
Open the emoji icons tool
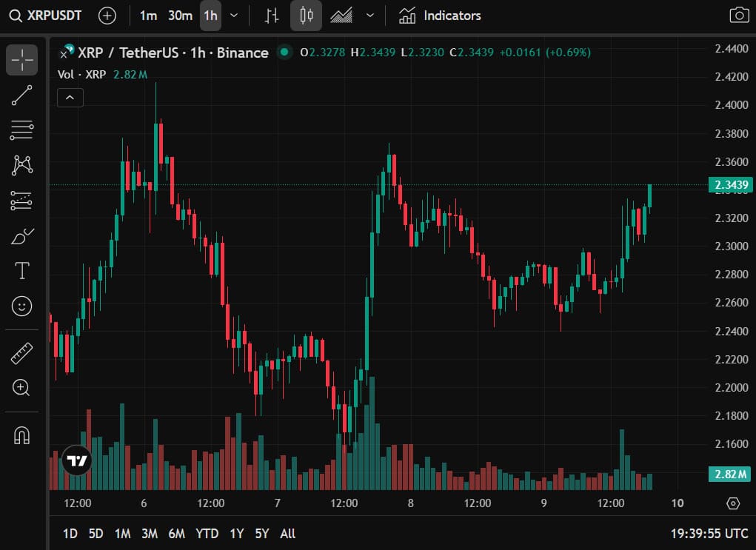(22, 306)
